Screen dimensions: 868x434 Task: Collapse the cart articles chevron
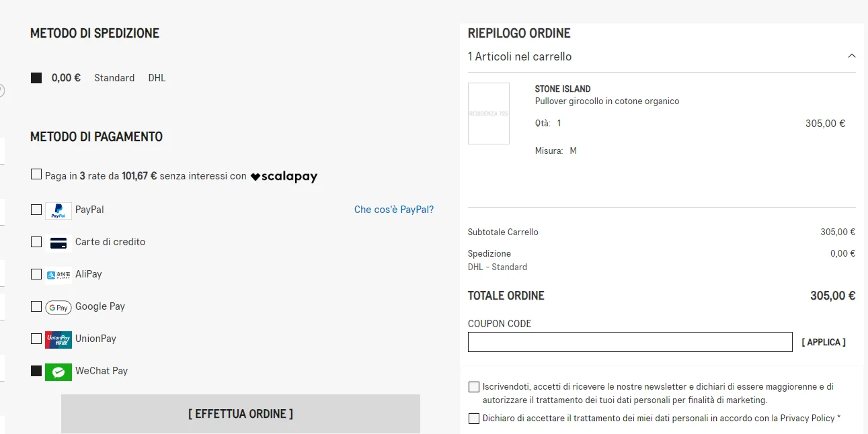click(x=852, y=56)
